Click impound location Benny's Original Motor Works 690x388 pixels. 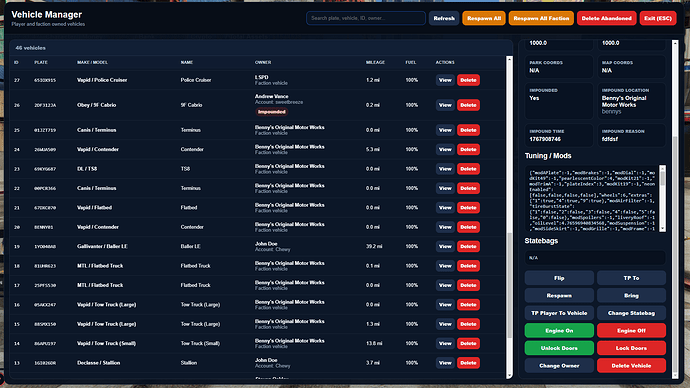coord(624,102)
